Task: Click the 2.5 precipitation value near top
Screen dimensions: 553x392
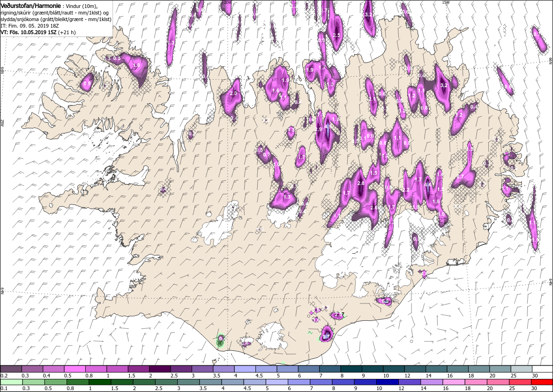Action: point(336,35)
